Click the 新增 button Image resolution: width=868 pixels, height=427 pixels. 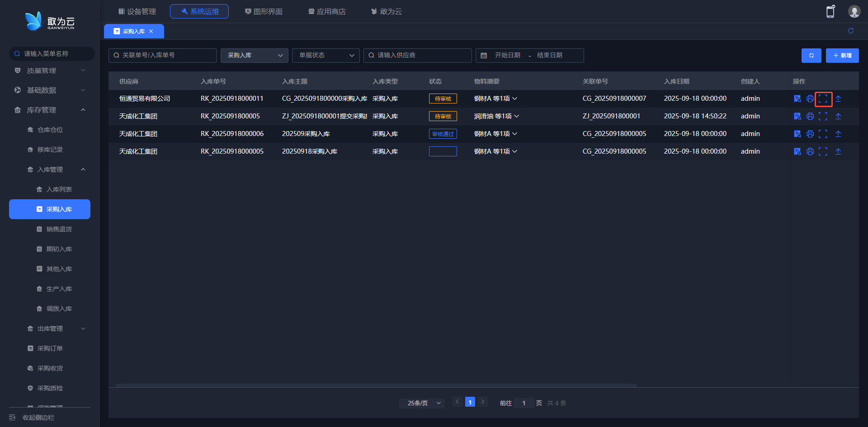(x=842, y=56)
